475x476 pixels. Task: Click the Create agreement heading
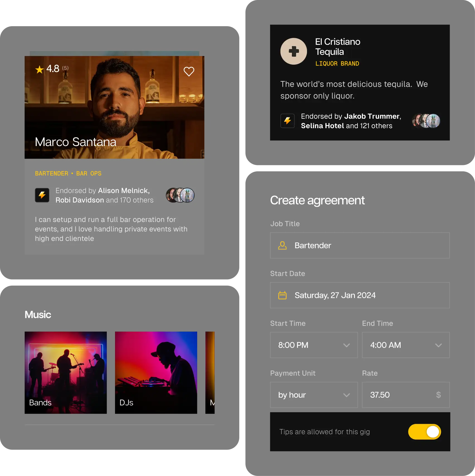click(x=317, y=200)
